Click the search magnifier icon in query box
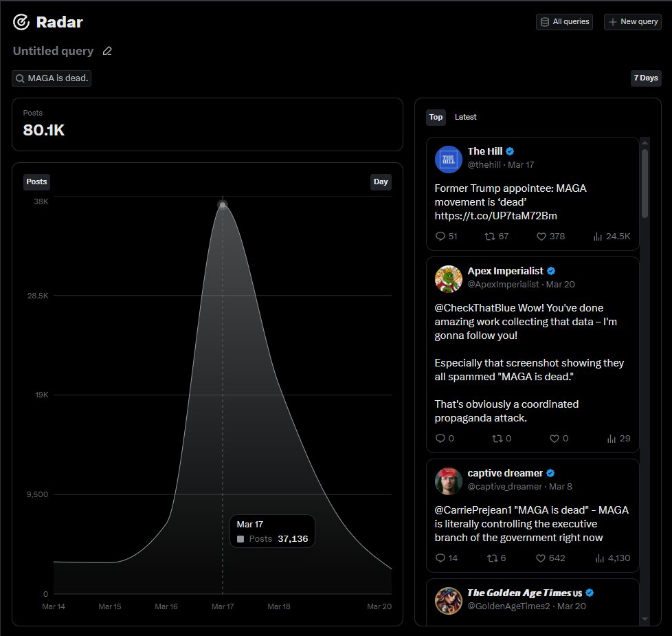672x636 pixels. coord(20,78)
